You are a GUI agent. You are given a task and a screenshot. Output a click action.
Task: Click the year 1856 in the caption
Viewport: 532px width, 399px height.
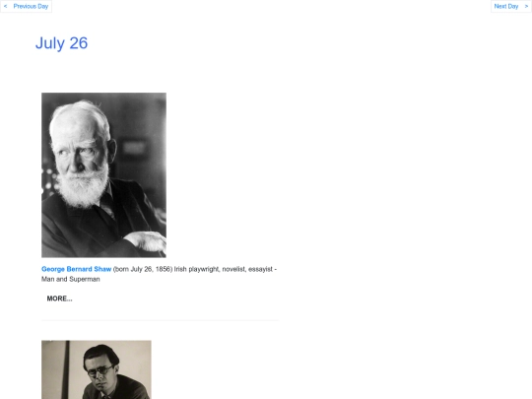[x=163, y=269]
